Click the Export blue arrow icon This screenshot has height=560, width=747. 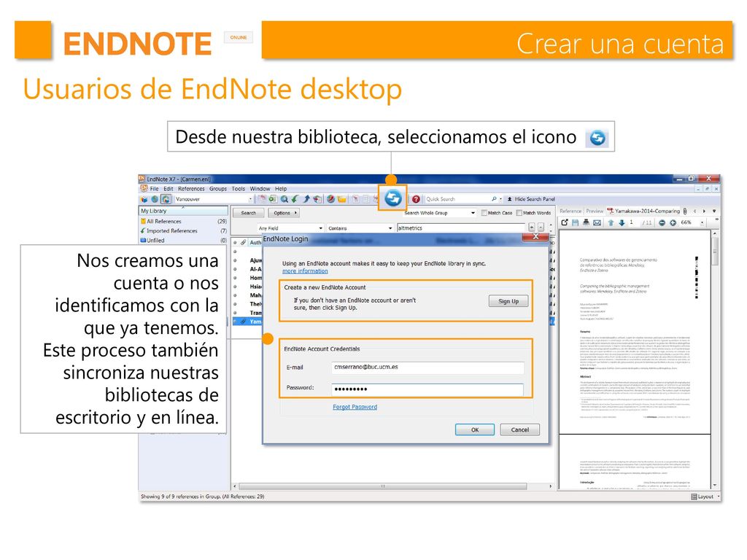[x=306, y=199]
